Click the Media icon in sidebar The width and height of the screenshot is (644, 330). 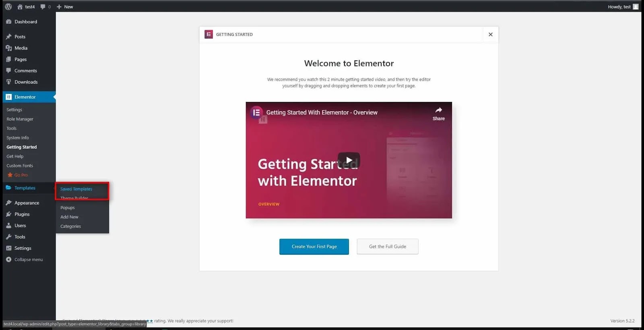(x=8, y=48)
